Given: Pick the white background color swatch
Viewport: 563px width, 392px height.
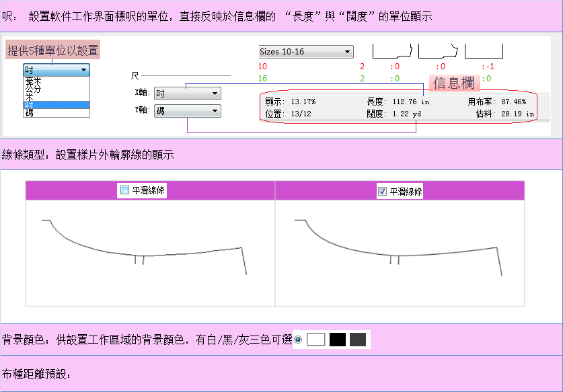Looking at the screenshot, I should tap(315, 340).
